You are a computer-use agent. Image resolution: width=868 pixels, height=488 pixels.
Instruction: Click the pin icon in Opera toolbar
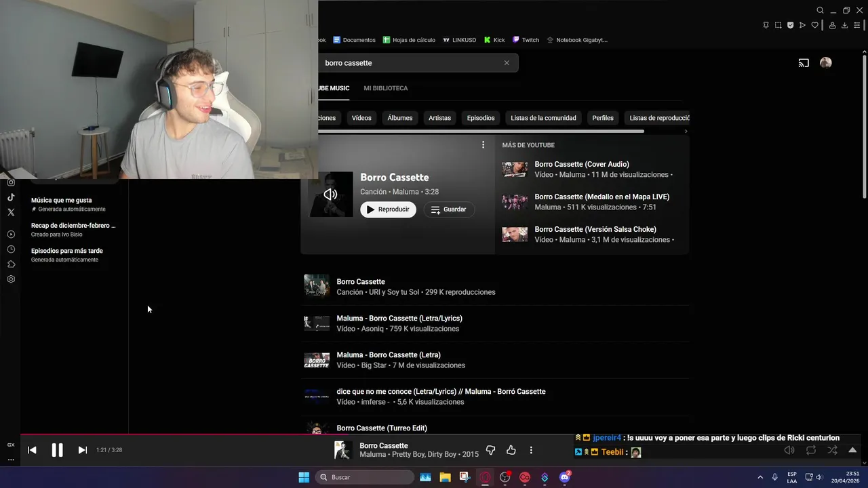pos(766,25)
